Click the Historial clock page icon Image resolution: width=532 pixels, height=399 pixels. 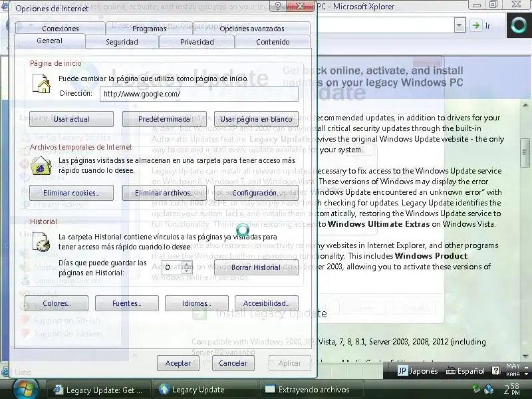[x=41, y=241]
